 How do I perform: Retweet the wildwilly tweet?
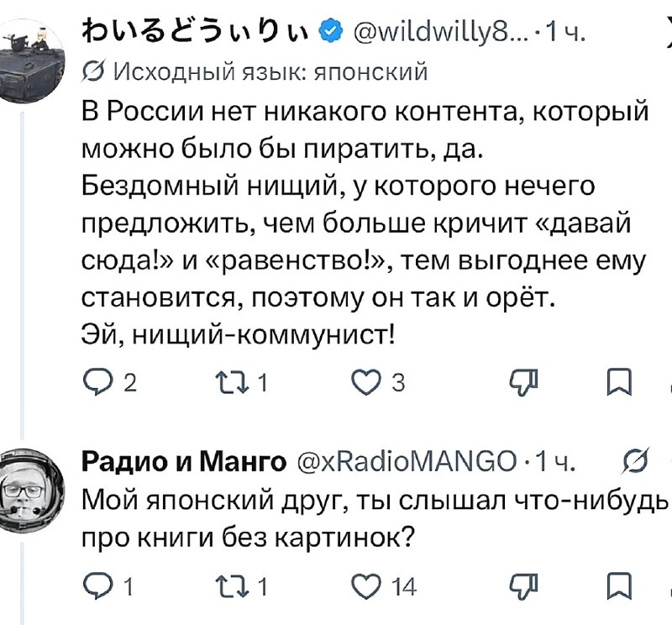(232, 382)
